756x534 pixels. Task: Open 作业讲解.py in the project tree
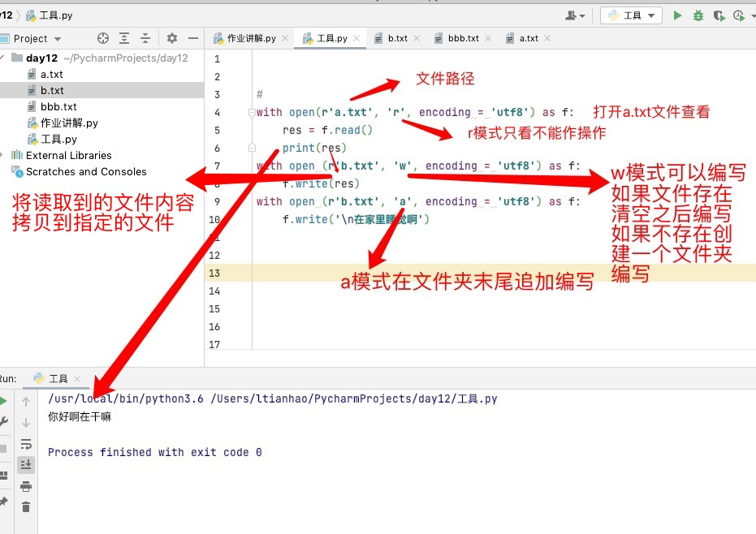[69, 123]
